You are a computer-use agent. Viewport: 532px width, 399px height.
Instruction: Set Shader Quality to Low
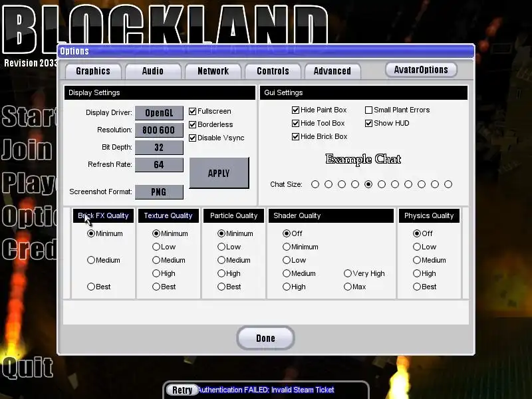click(287, 260)
